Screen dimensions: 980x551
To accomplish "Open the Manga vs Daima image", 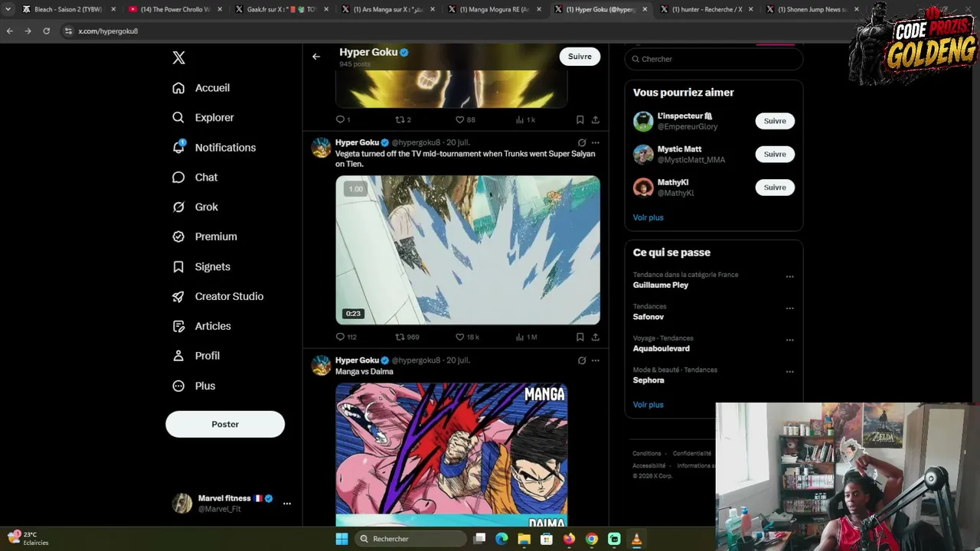I will click(452, 455).
